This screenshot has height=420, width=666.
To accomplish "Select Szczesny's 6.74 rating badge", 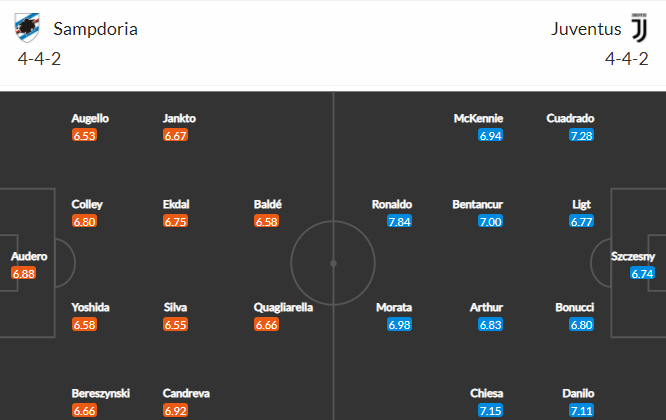I will point(642,273).
